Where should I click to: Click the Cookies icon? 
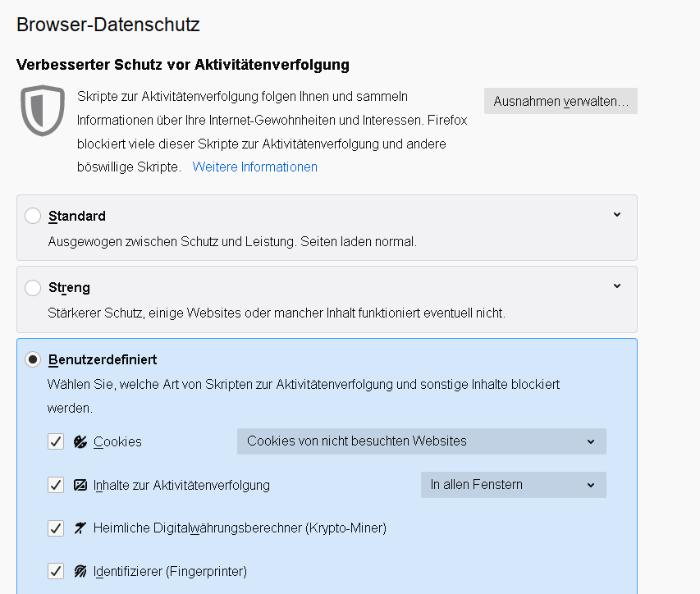coord(80,441)
